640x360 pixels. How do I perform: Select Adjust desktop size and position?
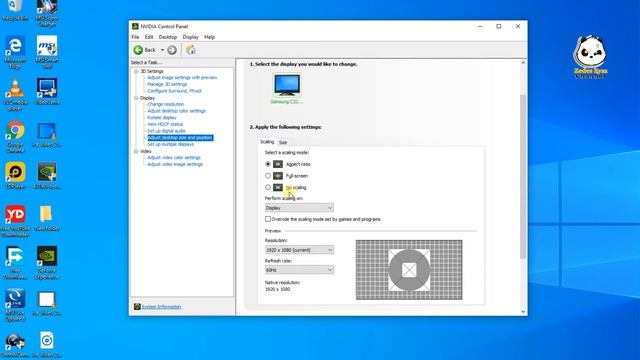[180, 138]
